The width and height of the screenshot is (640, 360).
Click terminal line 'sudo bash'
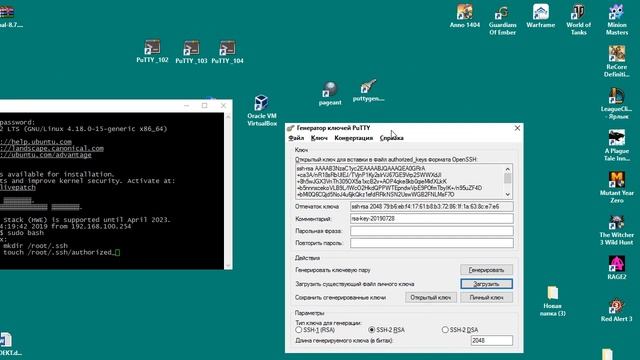coord(25,233)
